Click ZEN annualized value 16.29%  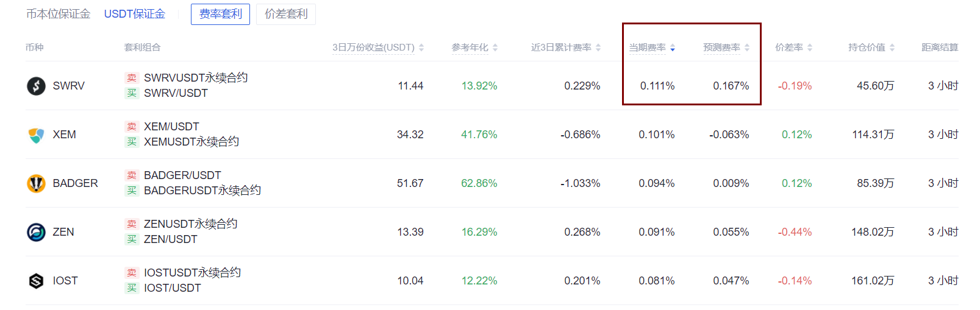point(479,232)
